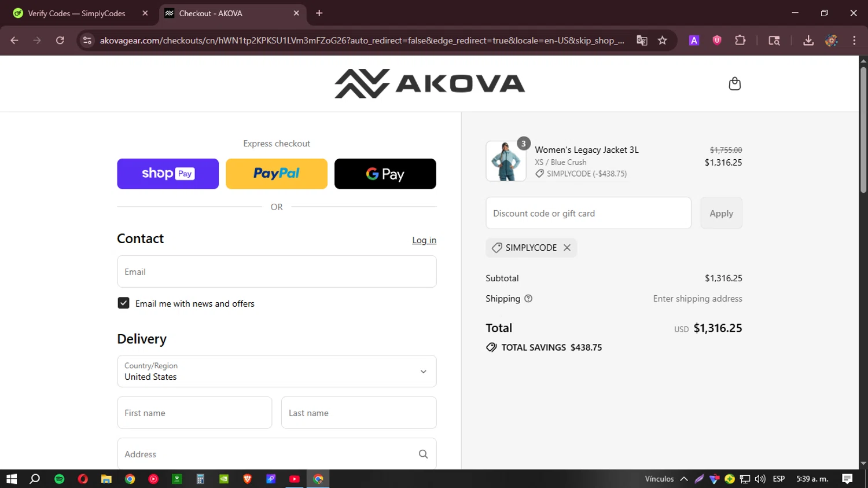Click the Women's Legacy Jacket thumbnail

click(x=506, y=162)
